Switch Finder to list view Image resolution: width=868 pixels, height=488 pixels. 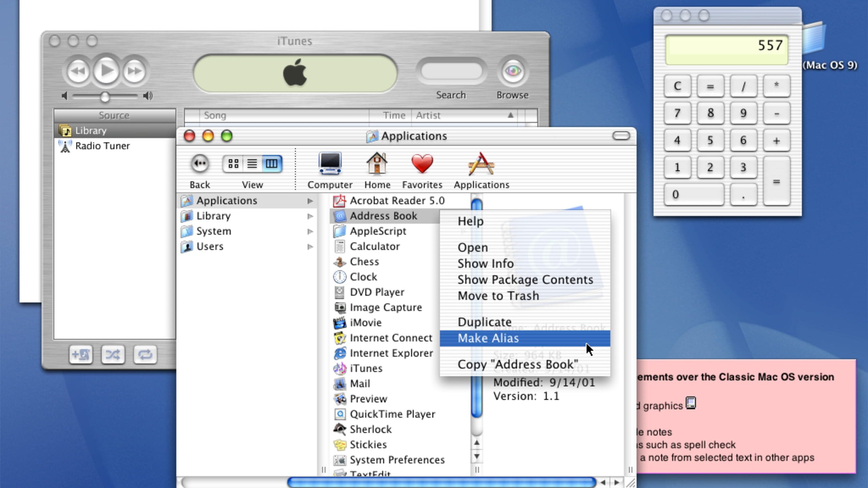tap(252, 164)
